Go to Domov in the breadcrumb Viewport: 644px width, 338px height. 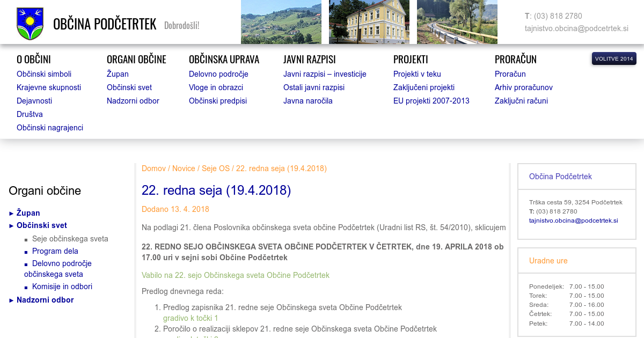click(153, 168)
